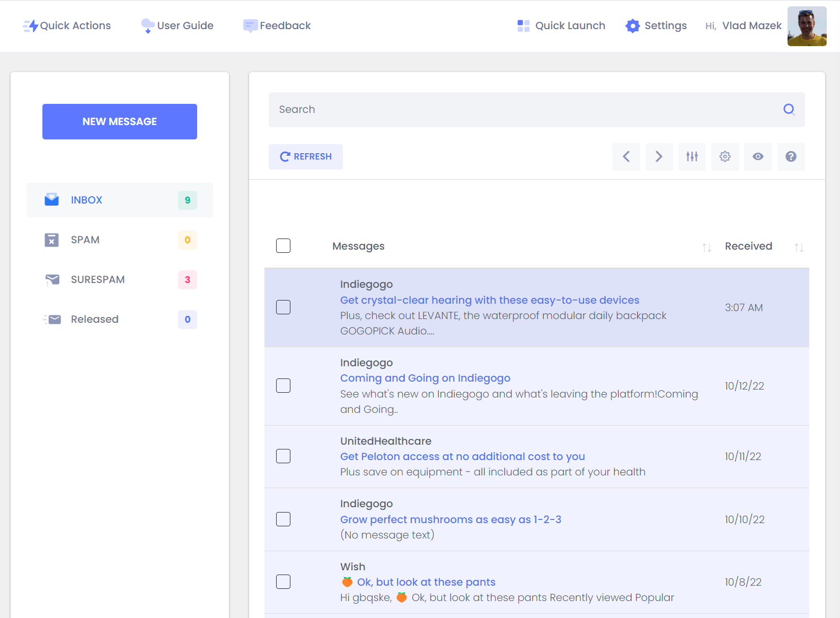This screenshot has height=618, width=840.
Task: Sort by Messages column arrows
Action: [x=706, y=248]
